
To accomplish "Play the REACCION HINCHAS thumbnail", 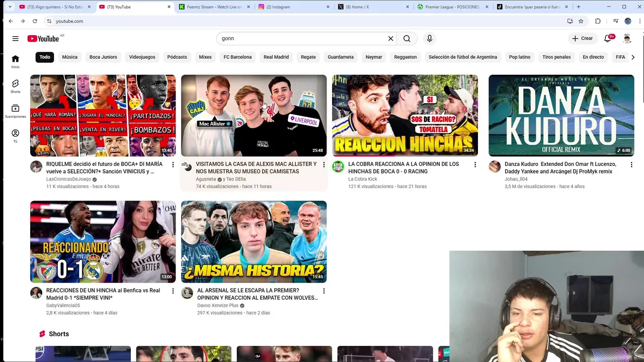I will pos(405,116).
